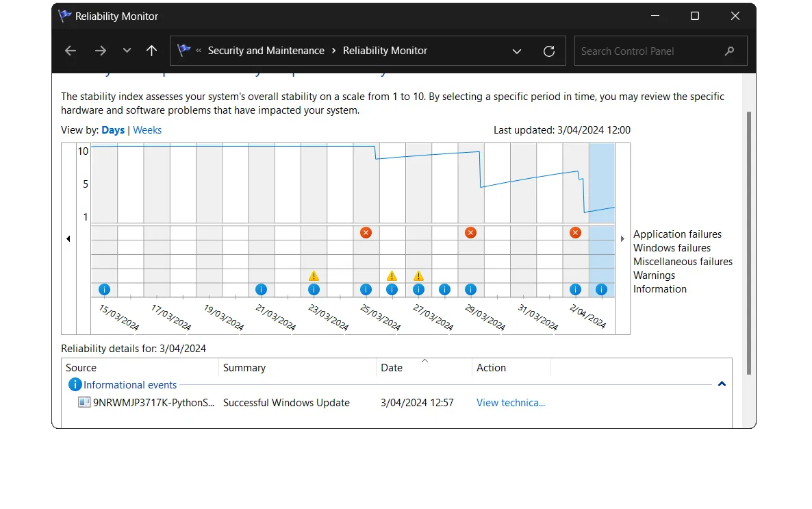This screenshot has width=812, height=509.
Task: Open the breadcrumb separator after Security and Maintenance
Action: pos(333,51)
